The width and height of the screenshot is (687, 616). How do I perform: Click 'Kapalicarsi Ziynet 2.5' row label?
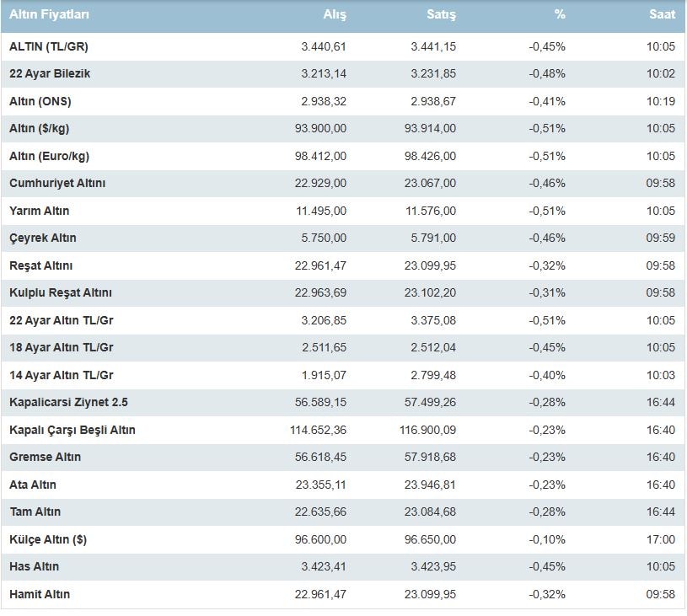pos(68,402)
